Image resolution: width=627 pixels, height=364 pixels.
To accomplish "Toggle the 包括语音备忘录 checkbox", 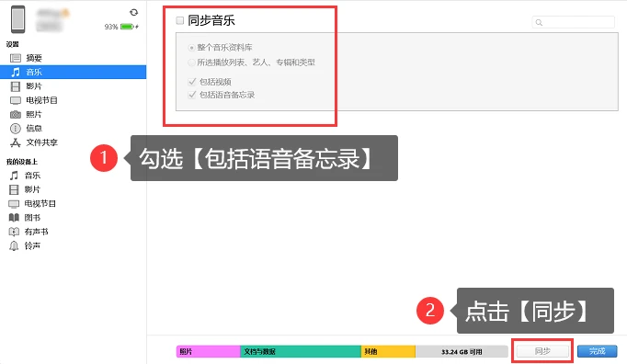I will (192, 95).
